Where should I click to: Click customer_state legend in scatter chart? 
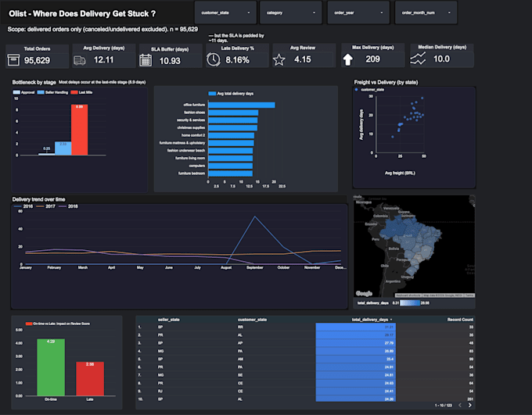369,90
